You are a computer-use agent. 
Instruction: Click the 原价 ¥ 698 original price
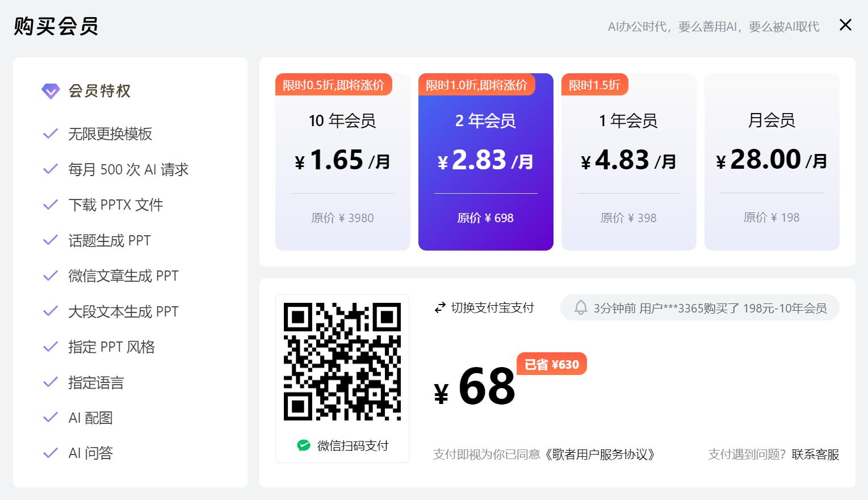pyautogui.click(x=485, y=218)
